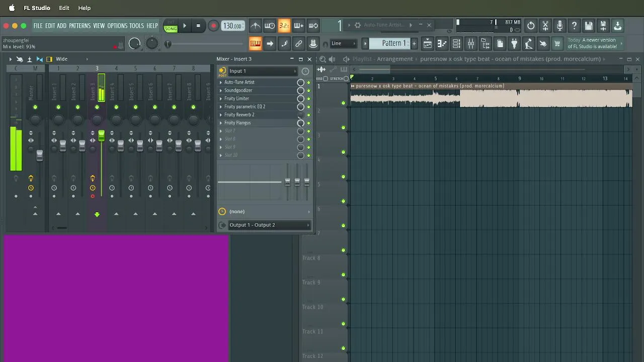The width and height of the screenshot is (644, 362).
Task: Open the empty Slot 7 arrow menu
Action: pyautogui.click(x=220, y=131)
